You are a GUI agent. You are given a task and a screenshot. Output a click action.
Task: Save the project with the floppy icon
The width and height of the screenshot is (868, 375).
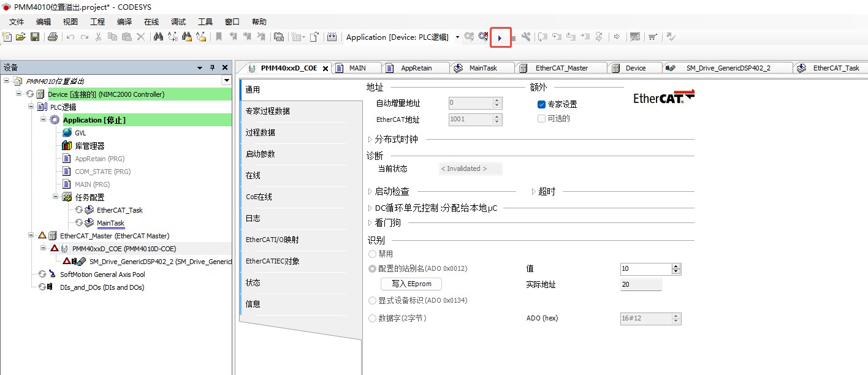click(35, 37)
